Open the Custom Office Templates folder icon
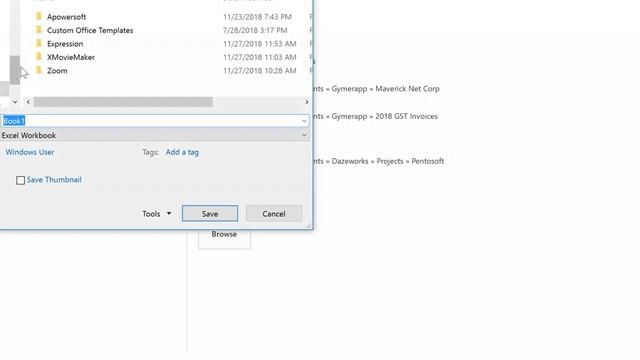The image size is (640, 360). pyautogui.click(x=39, y=30)
